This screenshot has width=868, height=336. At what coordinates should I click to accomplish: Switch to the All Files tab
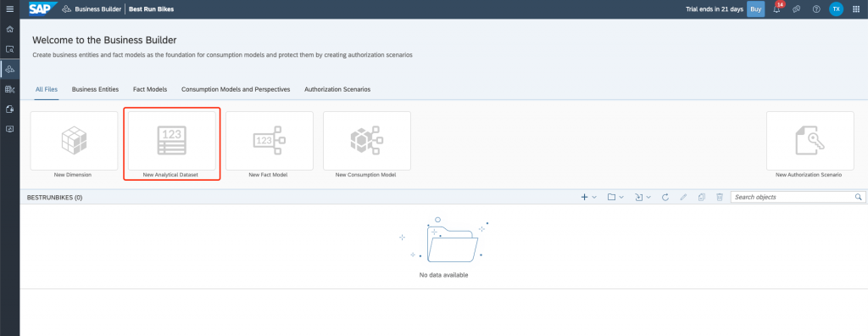tap(47, 89)
